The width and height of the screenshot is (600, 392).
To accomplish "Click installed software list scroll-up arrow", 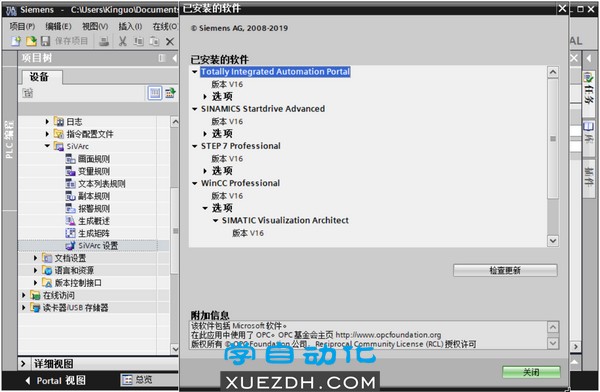I will 553,72.
